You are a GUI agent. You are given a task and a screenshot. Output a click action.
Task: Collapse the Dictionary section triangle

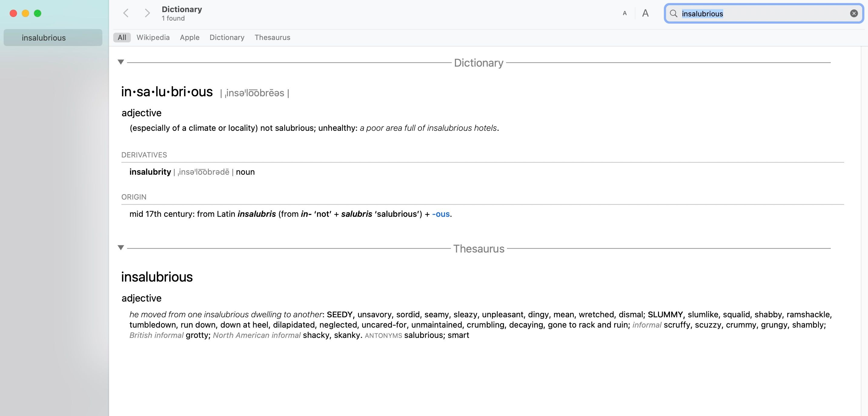click(121, 62)
